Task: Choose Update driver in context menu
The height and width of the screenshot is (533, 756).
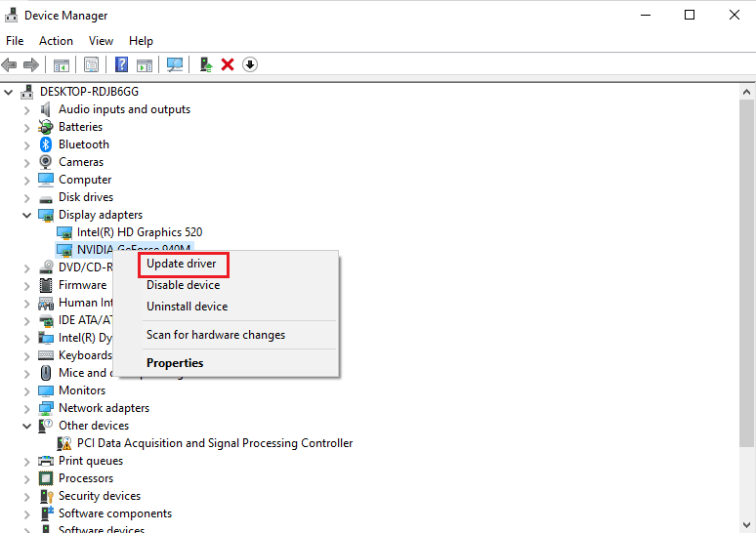Action: (x=182, y=264)
